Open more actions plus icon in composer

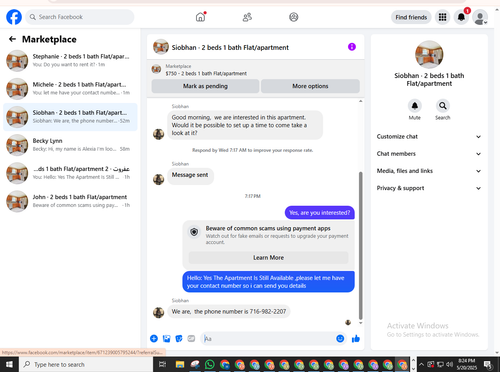coord(154,339)
